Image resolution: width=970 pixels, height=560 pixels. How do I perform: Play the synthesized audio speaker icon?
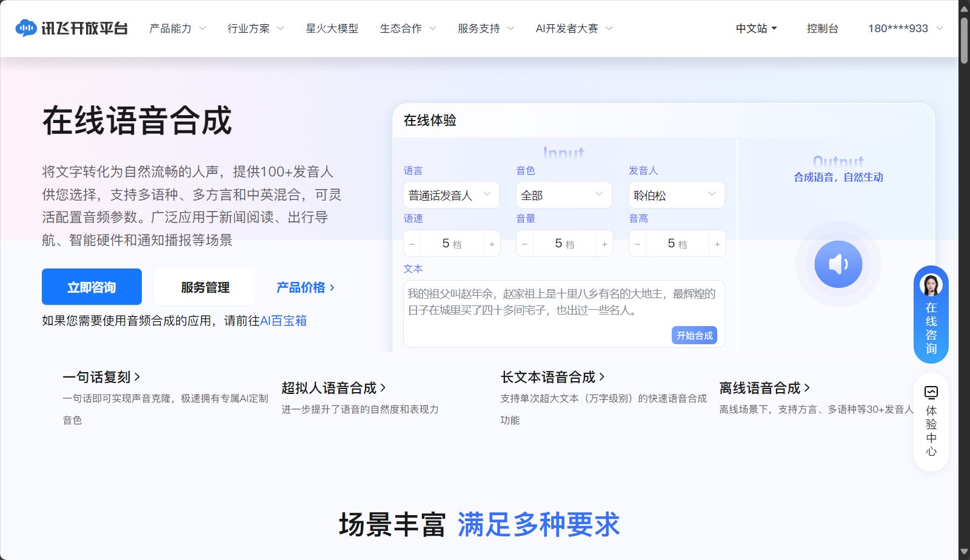point(838,264)
